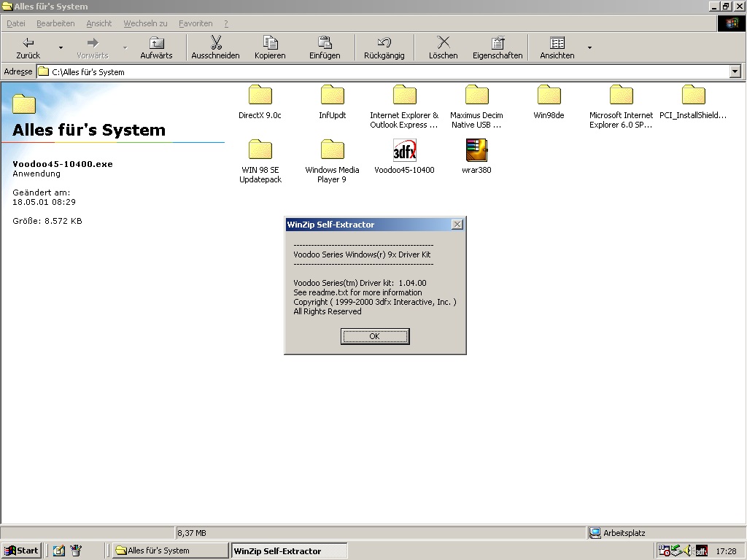Open the Datei menu

click(16, 23)
